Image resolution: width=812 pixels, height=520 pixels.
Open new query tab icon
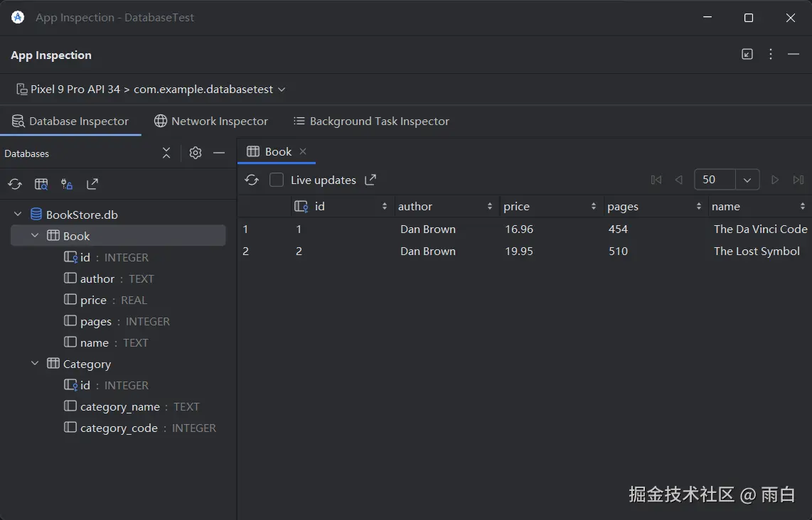[41, 185]
